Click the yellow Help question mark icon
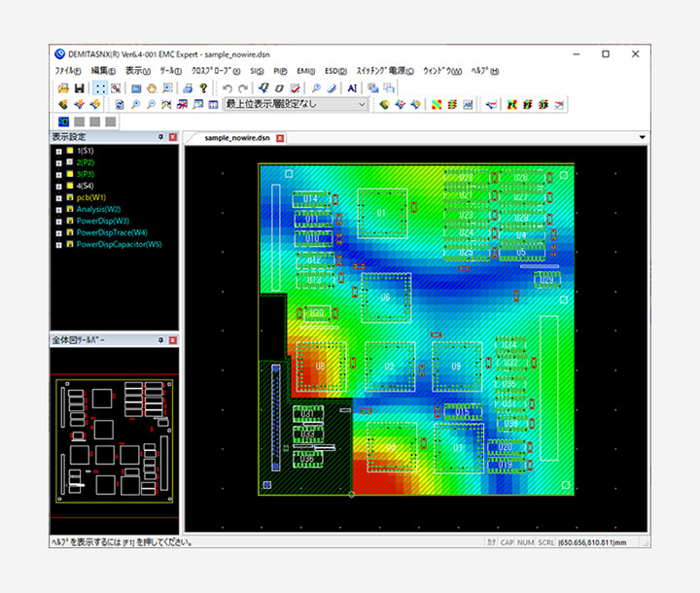700x593 pixels. click(x=203, y=87)
